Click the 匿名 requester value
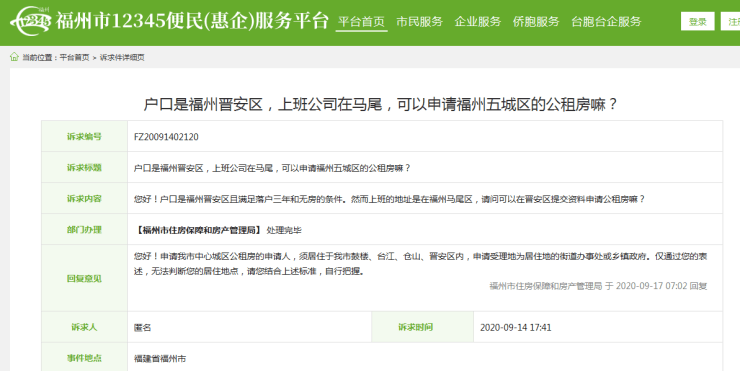The height and width of the screenshot is (371, 740). coord(143,328)
